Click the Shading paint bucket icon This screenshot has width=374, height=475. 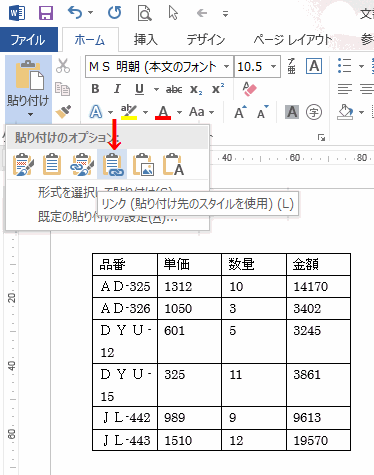point(345,112)
